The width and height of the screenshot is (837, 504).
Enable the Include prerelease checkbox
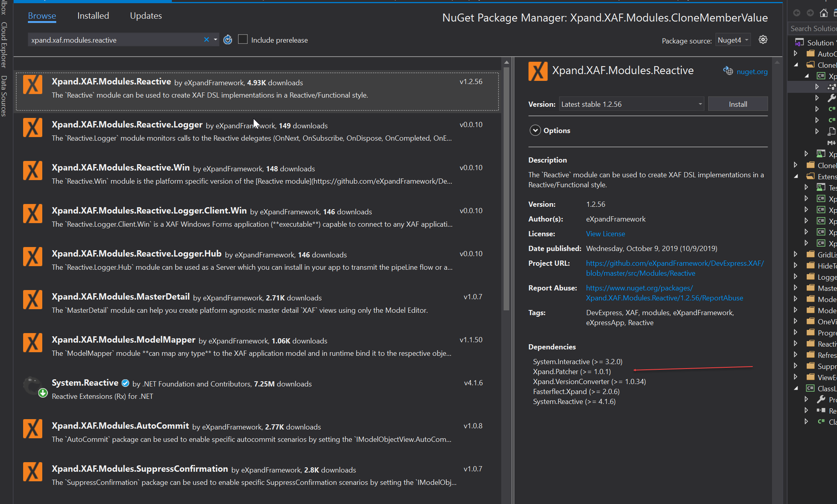[x=243, y=39]
